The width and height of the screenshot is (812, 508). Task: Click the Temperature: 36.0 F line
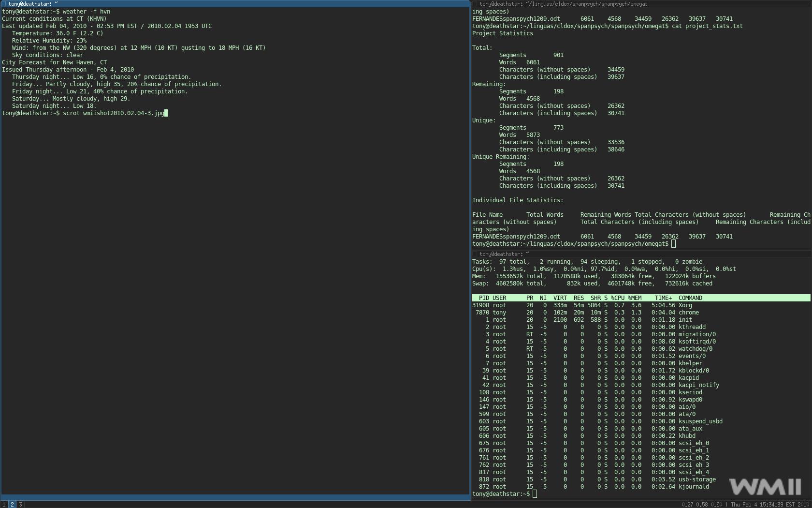pyautogui.click(x=58, y=33)
